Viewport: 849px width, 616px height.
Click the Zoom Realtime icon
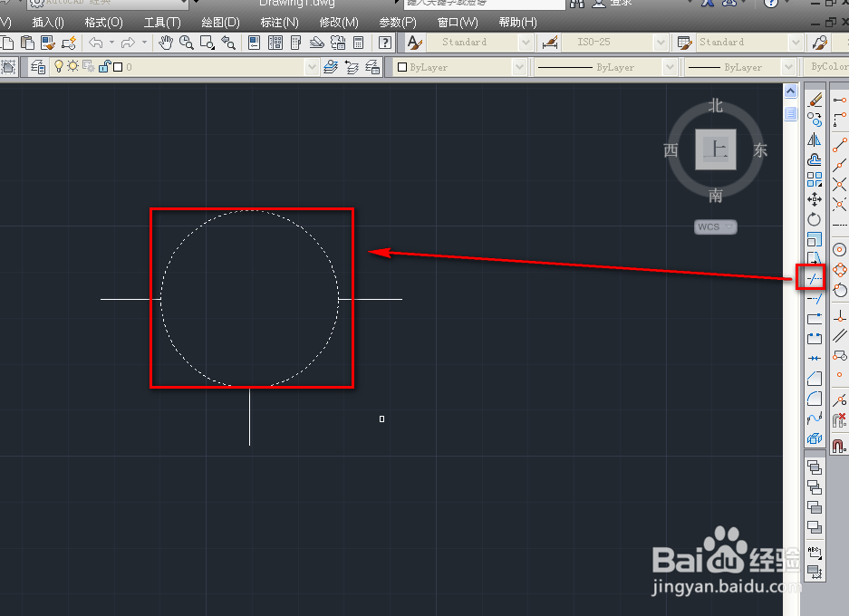click(x=187, y=43)
